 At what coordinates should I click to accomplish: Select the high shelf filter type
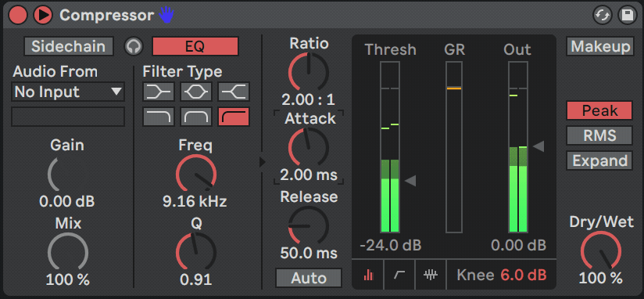tap(234, 92)
